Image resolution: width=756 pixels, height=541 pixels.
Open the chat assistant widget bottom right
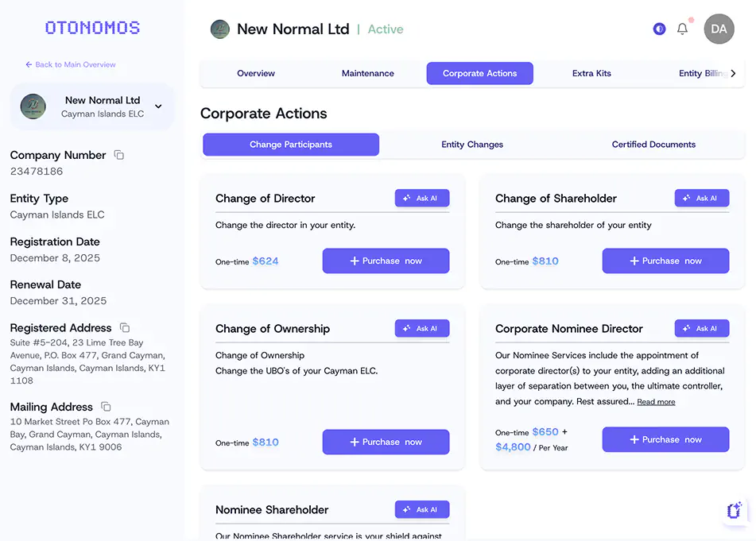[733, 511]
